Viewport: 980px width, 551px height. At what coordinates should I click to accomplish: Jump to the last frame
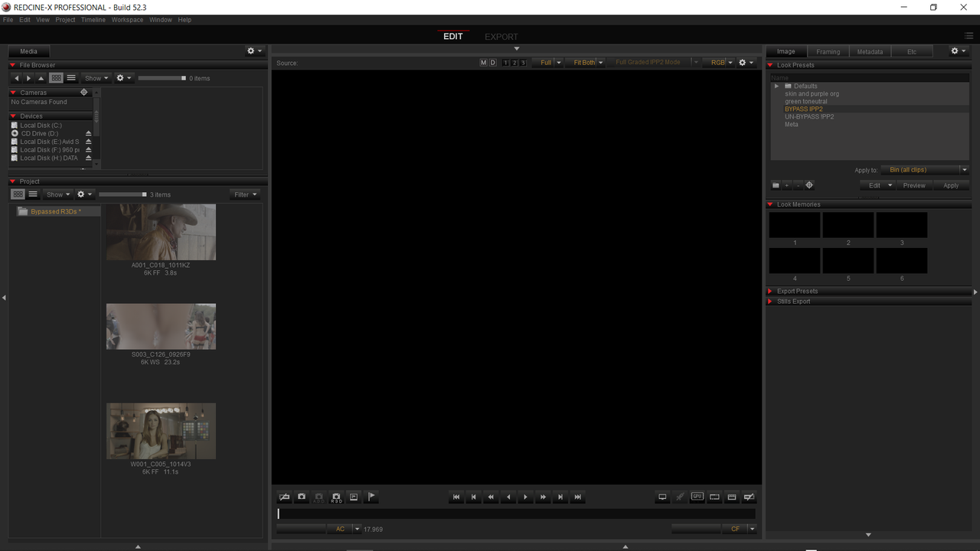(578, 497)
